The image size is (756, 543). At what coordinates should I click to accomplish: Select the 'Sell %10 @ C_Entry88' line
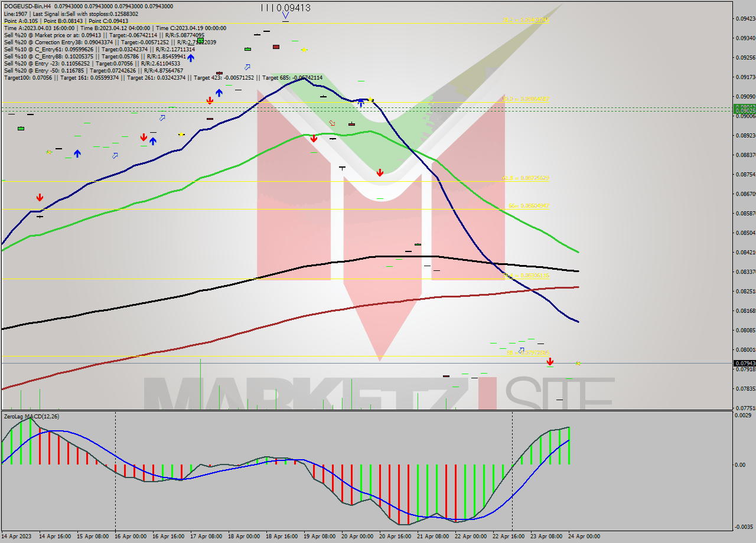[94, 56]
